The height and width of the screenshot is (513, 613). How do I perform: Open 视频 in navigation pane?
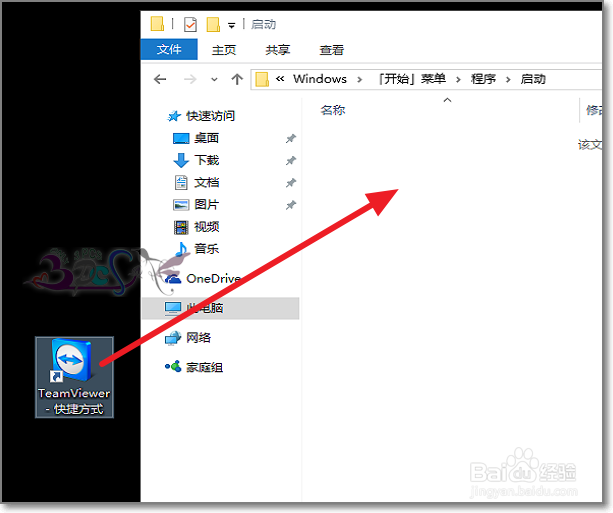206,227
